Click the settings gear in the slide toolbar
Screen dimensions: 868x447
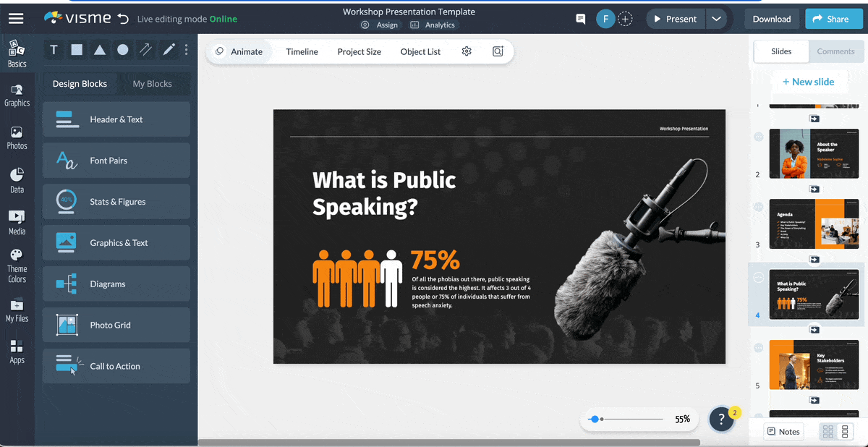pos(467,51)
